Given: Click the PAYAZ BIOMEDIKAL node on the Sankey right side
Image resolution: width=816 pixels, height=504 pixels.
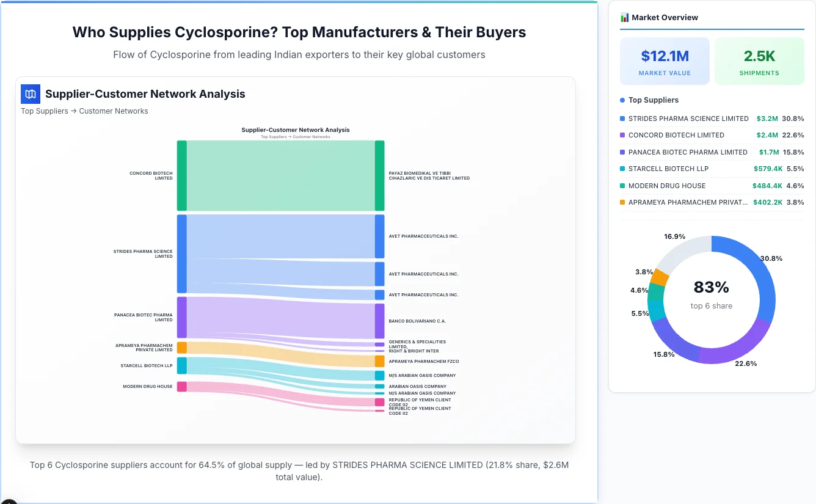Looking at the screenshot, I should [380, 175].
